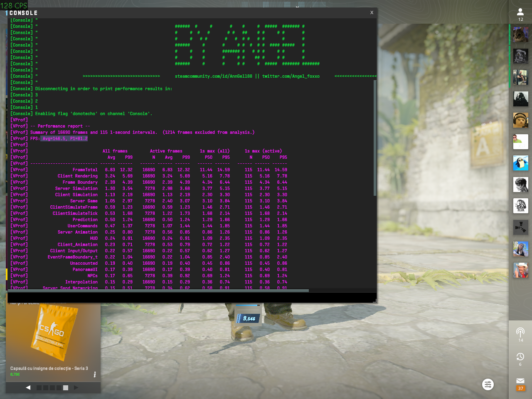The image size is (532, 399).
Task: Select the cowboy-hat friend avatar
Action: coord(520,270)
